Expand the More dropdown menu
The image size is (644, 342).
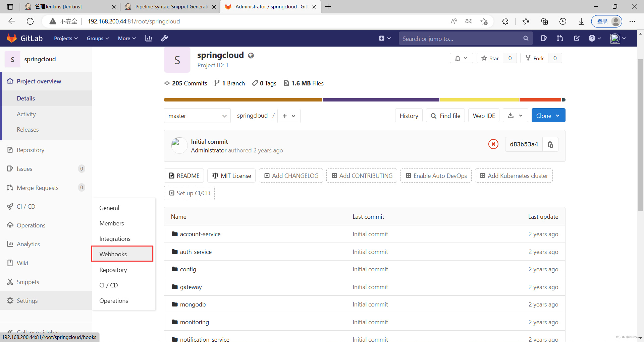[x=127, y=38]
